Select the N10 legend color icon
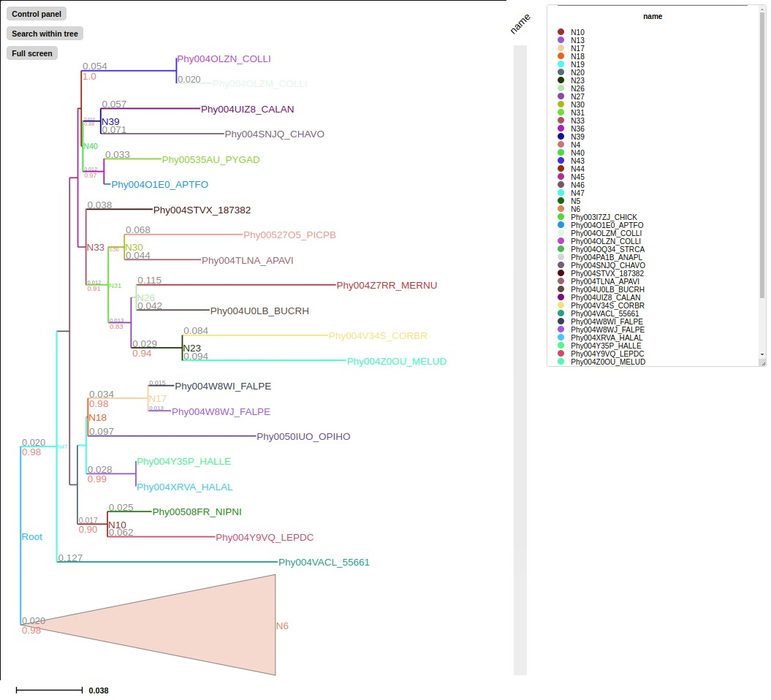 coord(560,32)
